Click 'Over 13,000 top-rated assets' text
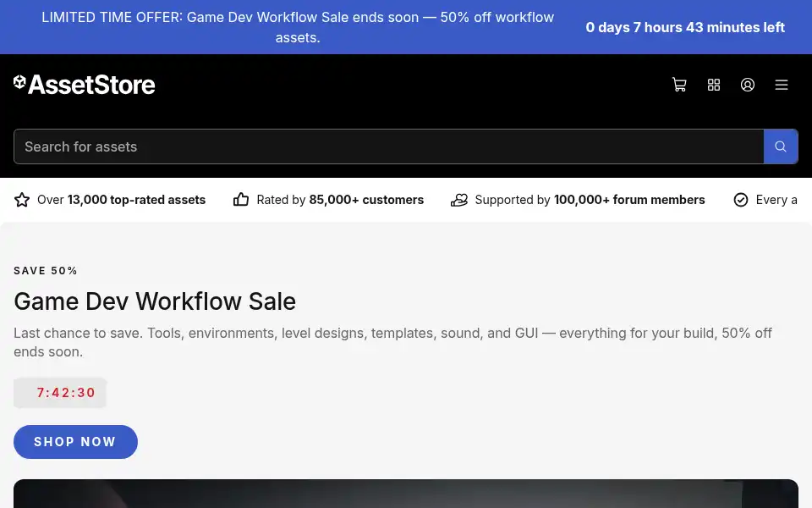 pyautogui.click(x=121, y=200)
